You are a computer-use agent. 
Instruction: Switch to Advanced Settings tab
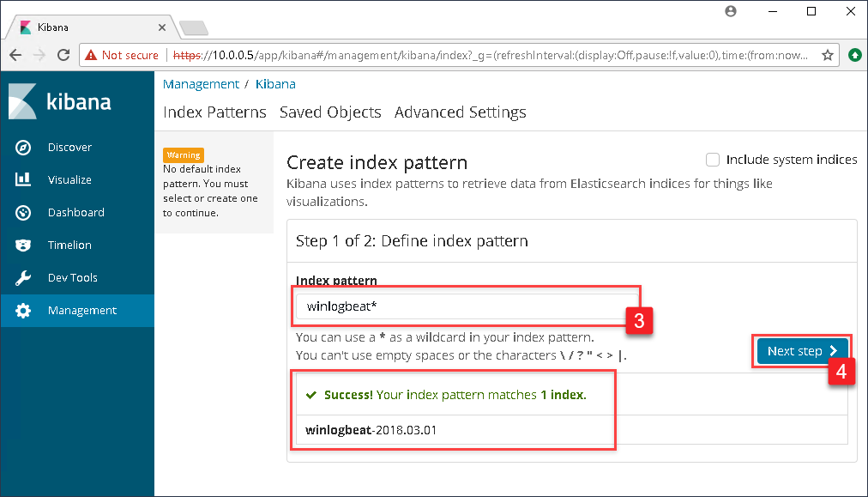point(461,112)
